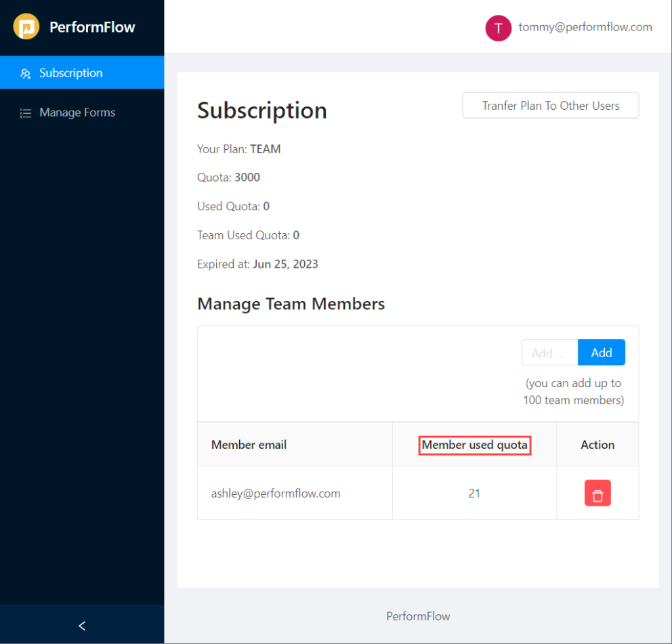Click tommy@performflow.com in the header
Image resolution: width=672 pixels, height=644 pixels.
click(585, 27)
